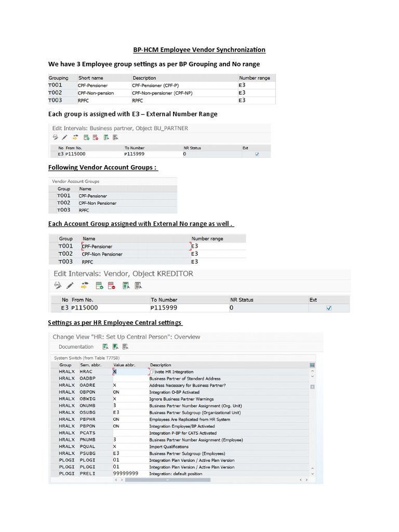Click up arrow at top of System Switch scrollbar
This screenshot has height=532, width=399.
tap(312, 371)
